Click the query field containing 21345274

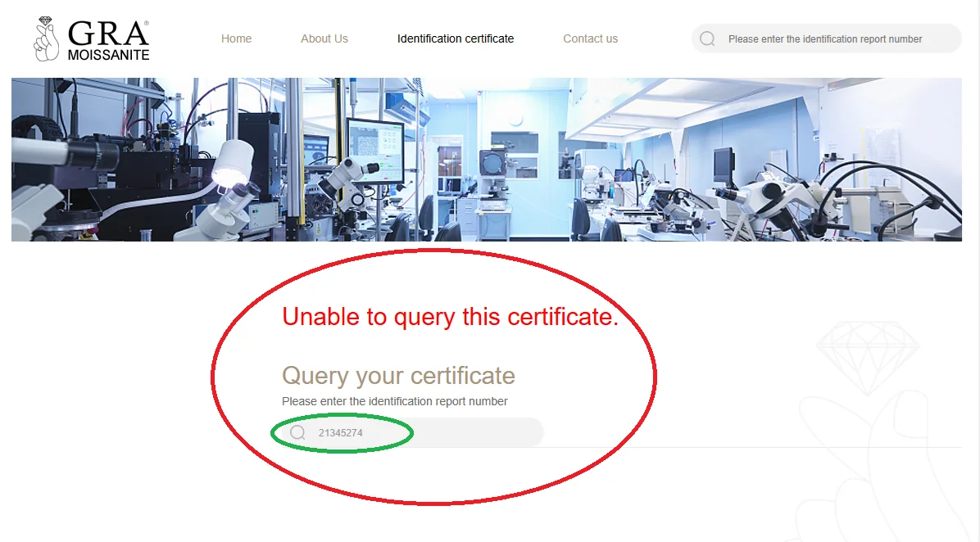(x=412, y=432)
